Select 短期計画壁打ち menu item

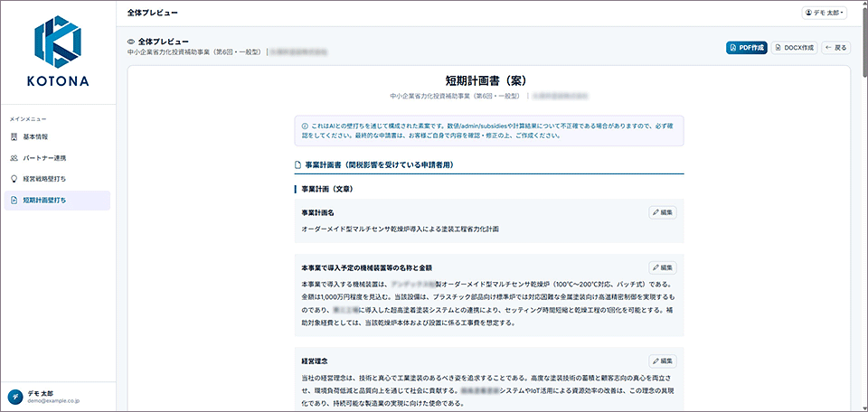pyautogui.click(x=57, y=201)
